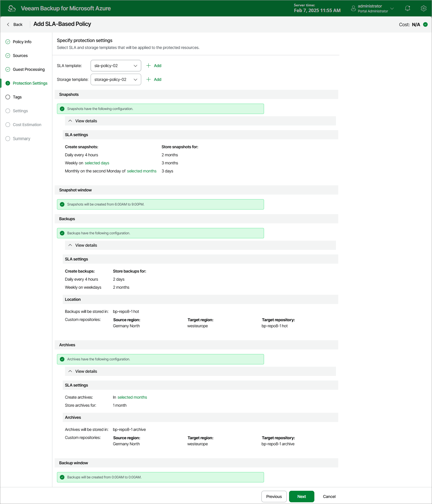Click the Summary step circle icon

(x=8, y=138)
